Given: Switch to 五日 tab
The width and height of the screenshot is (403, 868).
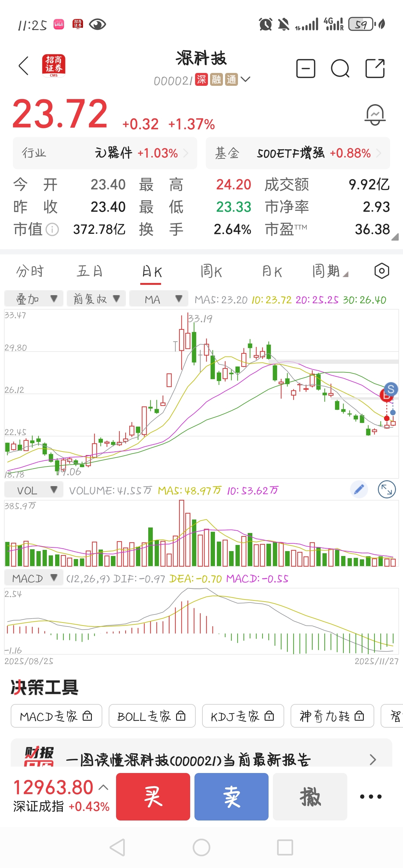Looking at the screenshot, I should point(89,271).
